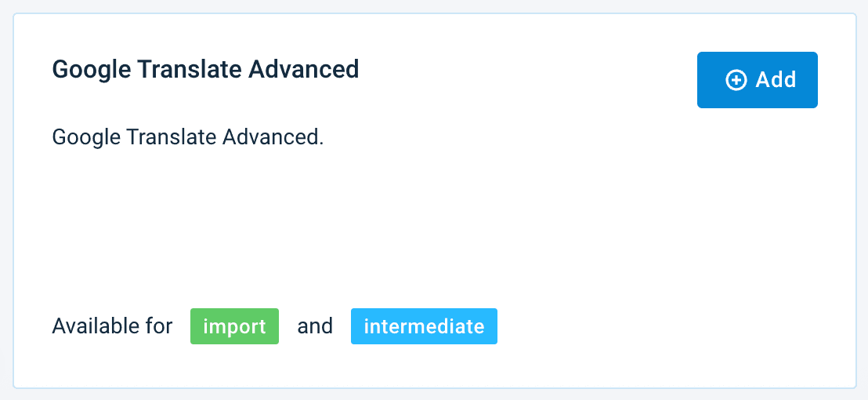The image size is (868, 400).
Task: Choose the import availability tag
Action: click(234, 326)
